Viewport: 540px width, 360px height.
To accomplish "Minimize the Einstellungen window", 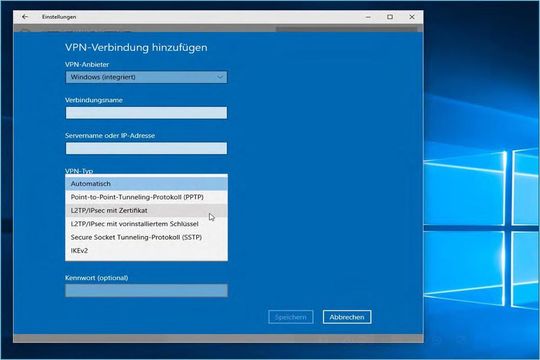I will (x=368, y=17).
